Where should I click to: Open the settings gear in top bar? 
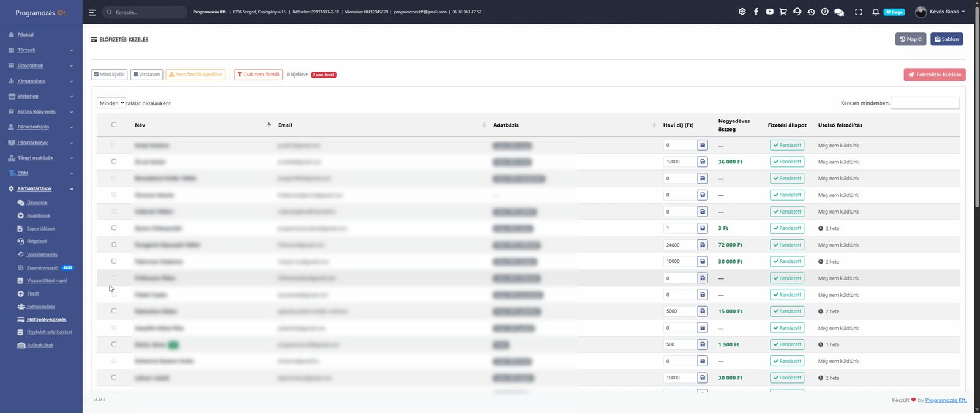point(742,12)
